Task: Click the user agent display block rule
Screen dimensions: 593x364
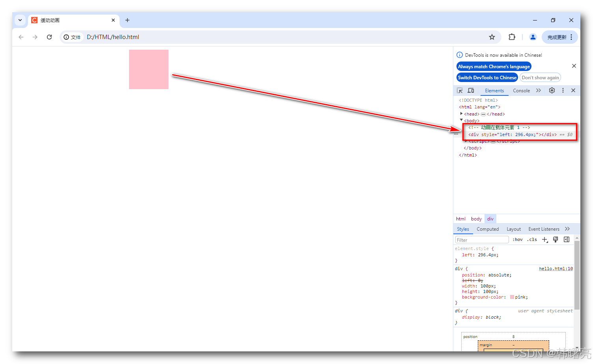Action: 481,317
